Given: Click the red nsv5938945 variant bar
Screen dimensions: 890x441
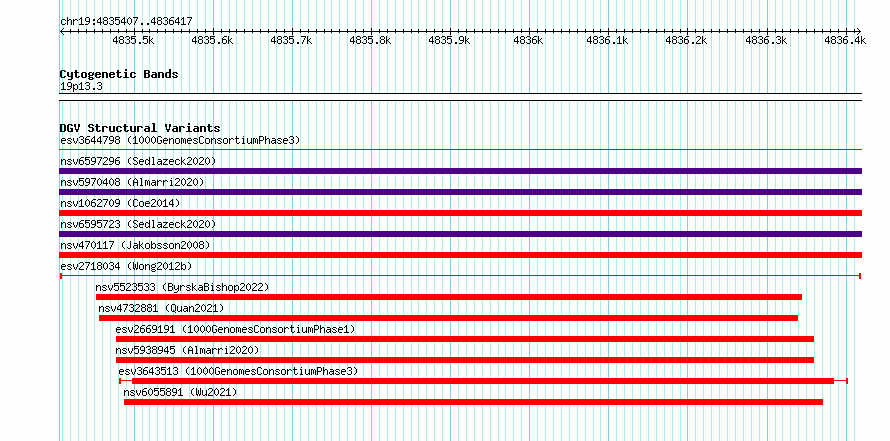Looking at the screenshot, I should pyautogui.click(x=465, y=360).
